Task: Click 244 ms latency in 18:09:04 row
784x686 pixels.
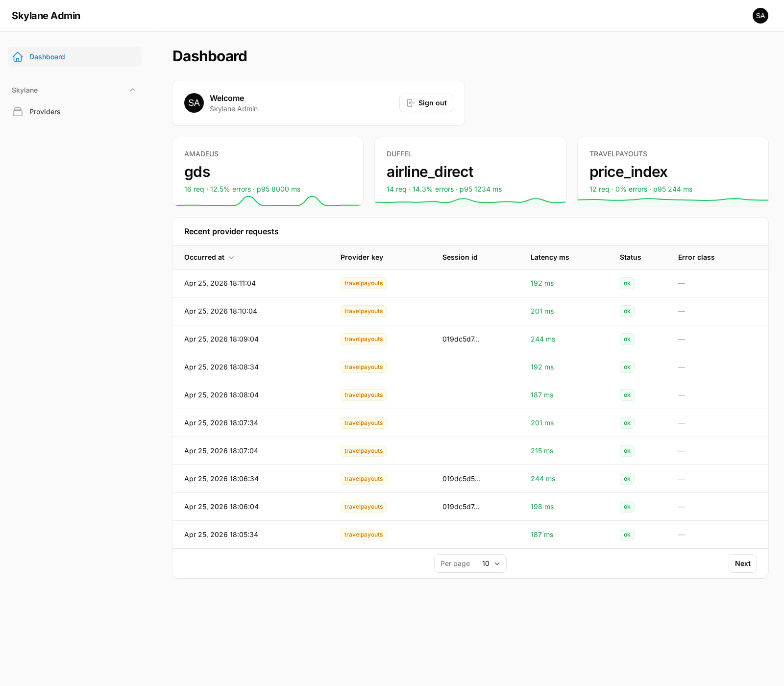Action: coord(543,339)
